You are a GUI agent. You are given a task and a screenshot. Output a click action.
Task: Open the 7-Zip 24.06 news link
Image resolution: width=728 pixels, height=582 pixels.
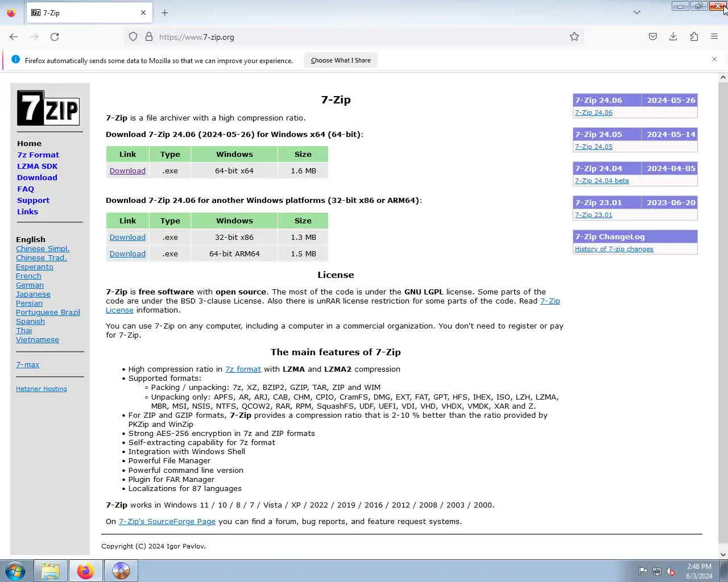tap(593, 113)
